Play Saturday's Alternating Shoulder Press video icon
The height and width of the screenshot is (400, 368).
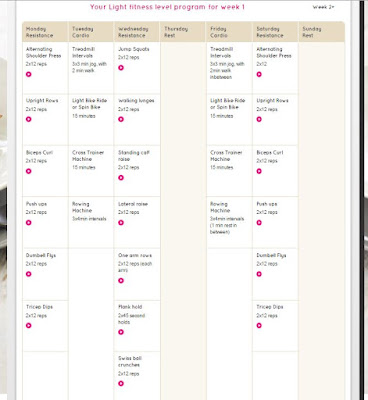click(259, 74)
